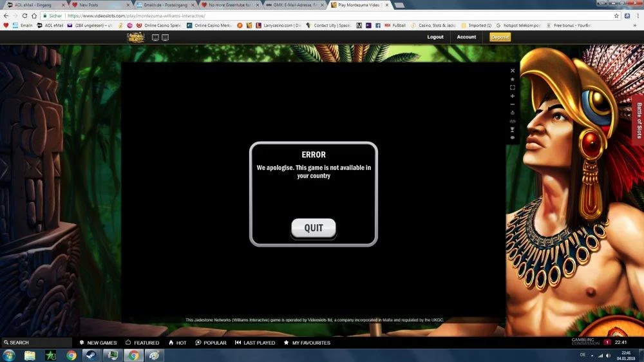Click the yellow Deposit button
The image size is (644, 362).
pyautogui.click(x=500, y=37)
